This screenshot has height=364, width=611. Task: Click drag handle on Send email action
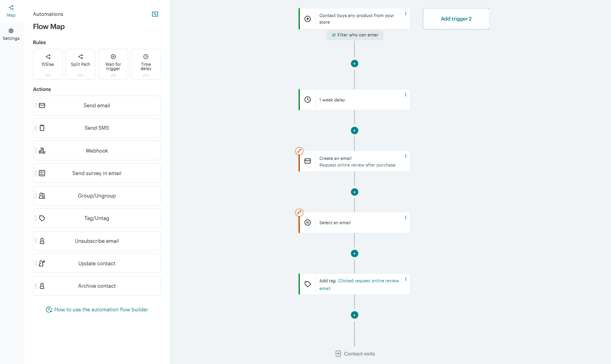pos(36,105)
